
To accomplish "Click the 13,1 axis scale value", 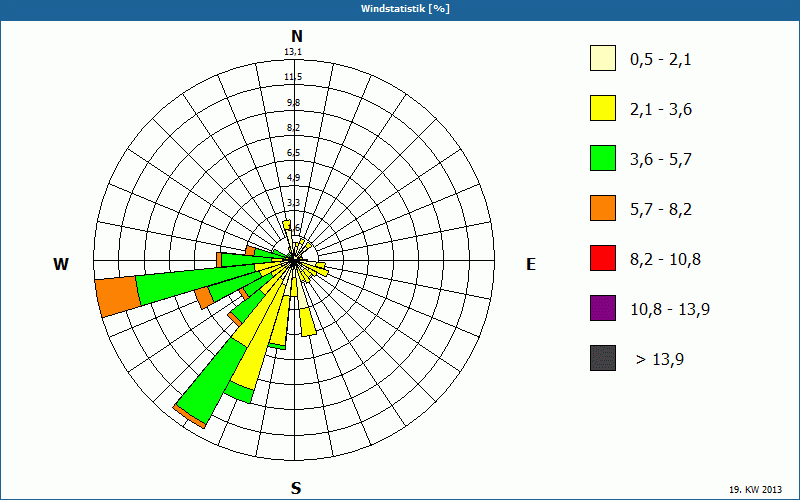I will pos(293,52).
